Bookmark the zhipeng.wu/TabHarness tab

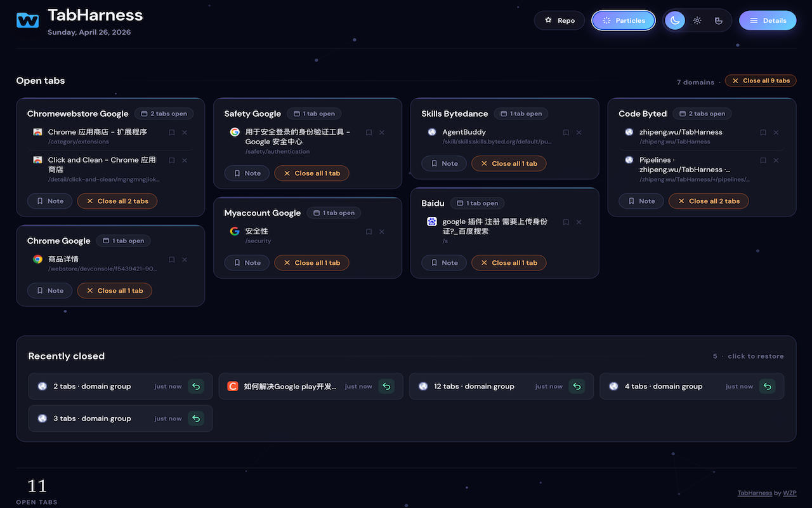coord(763,133)
